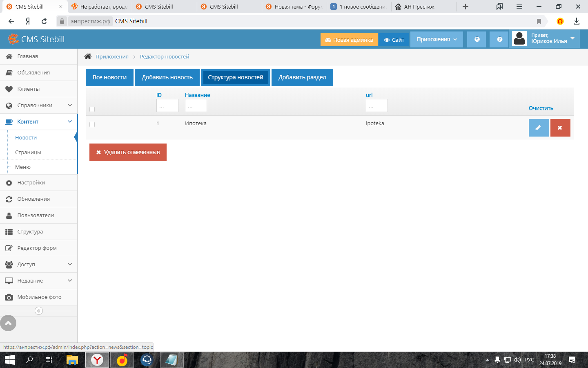This screenshot has height=368, width=588.
Task: Open the Добавить новость tab
Action: click(x=167, y=77)
